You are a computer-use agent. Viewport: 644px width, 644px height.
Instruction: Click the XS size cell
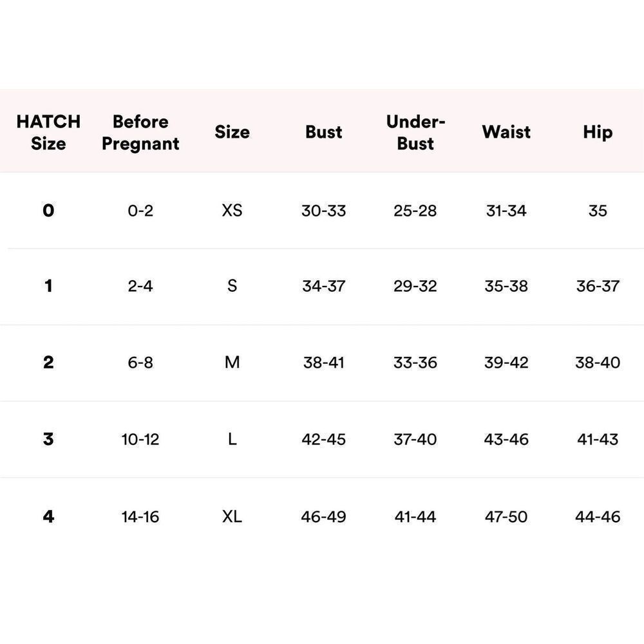point(232,211)
